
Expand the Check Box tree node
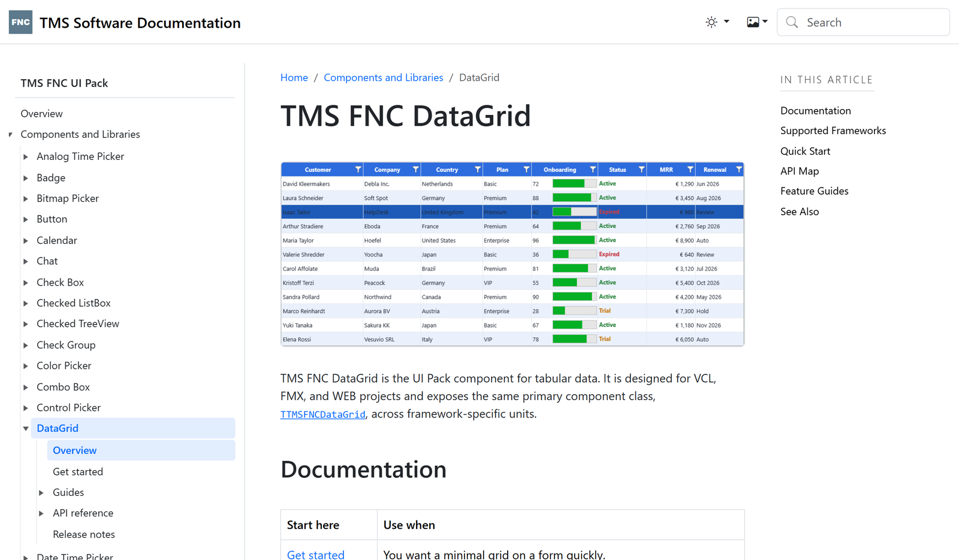(x=26, y=282)
